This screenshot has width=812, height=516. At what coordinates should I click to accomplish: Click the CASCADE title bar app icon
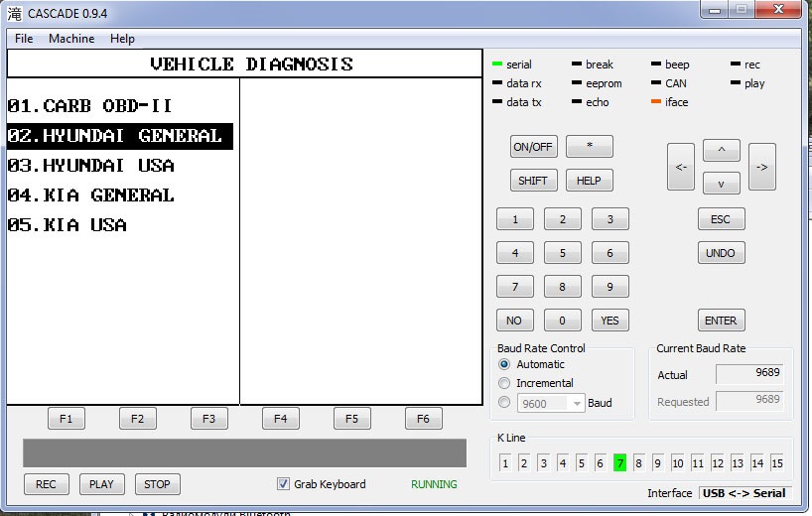coord(15,14)
